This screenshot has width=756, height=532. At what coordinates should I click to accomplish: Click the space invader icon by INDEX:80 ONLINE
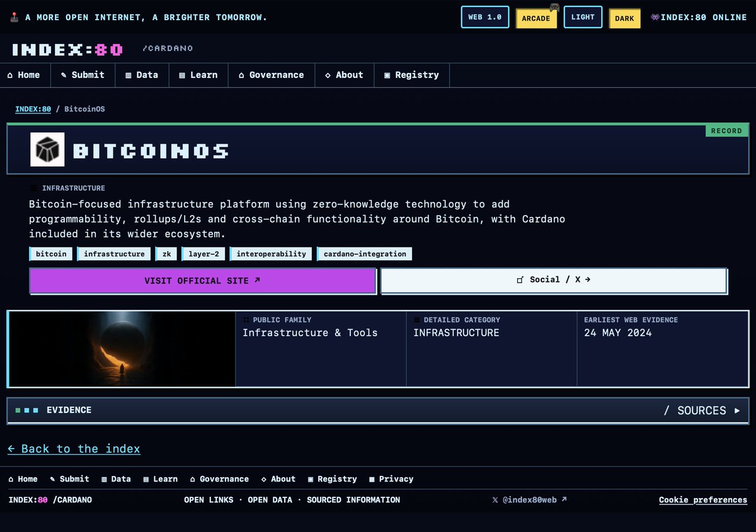click(655, 18)
